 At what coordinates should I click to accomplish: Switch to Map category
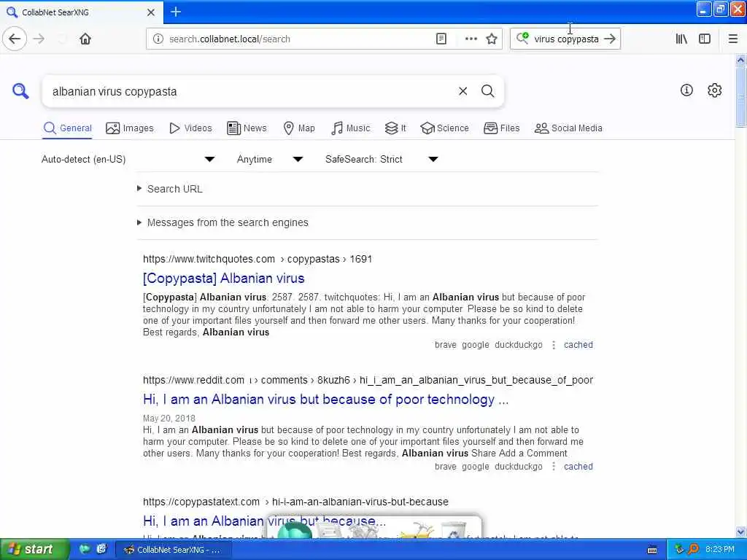coord(299,128)
